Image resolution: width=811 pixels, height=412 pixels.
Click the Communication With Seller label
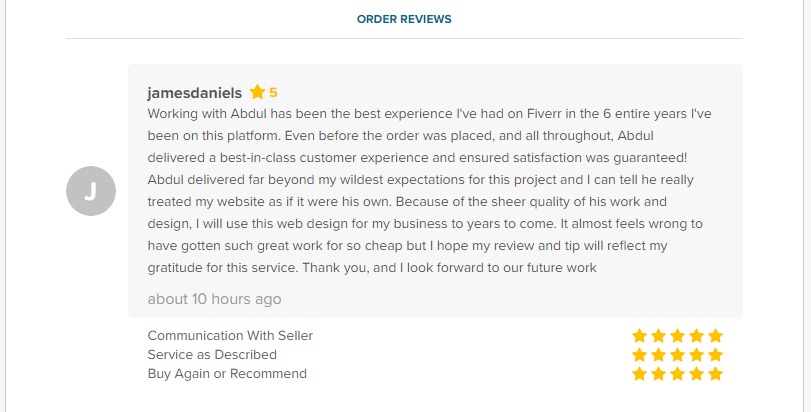[230, 336]
